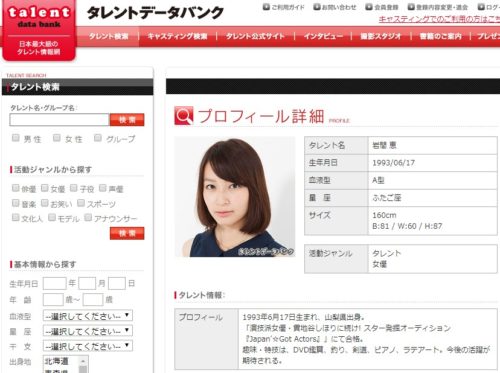Click the height value 160cm

[x=384, y=215]
